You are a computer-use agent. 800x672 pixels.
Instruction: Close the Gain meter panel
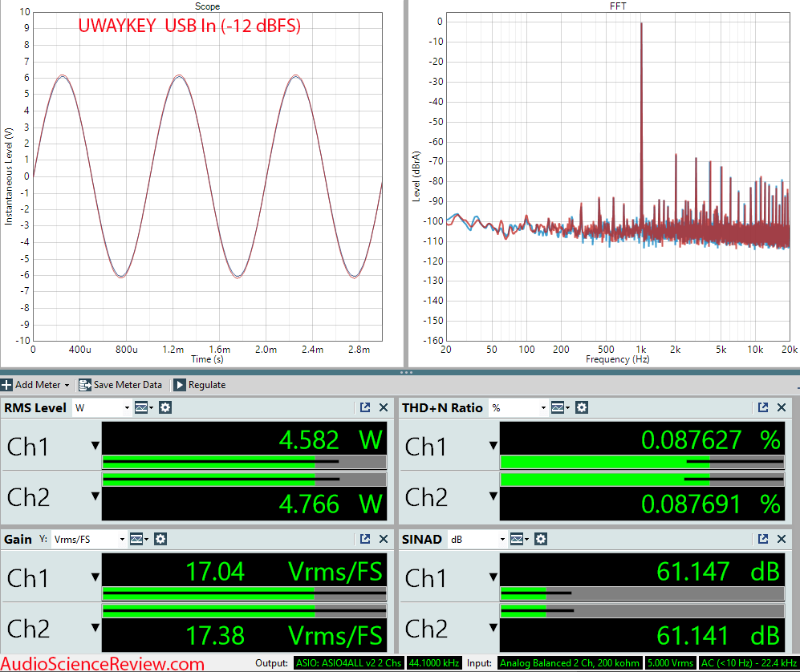[x=384, y=539]
